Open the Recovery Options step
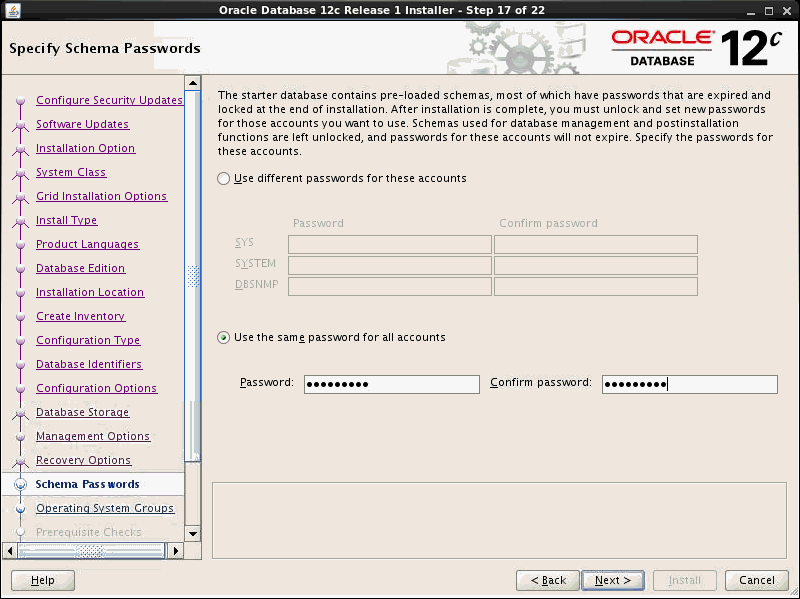Screen dimensions: 800x599 85,460
